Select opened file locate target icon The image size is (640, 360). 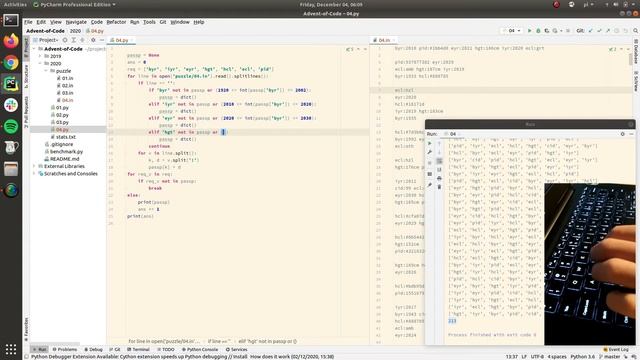tap(65, 40)
